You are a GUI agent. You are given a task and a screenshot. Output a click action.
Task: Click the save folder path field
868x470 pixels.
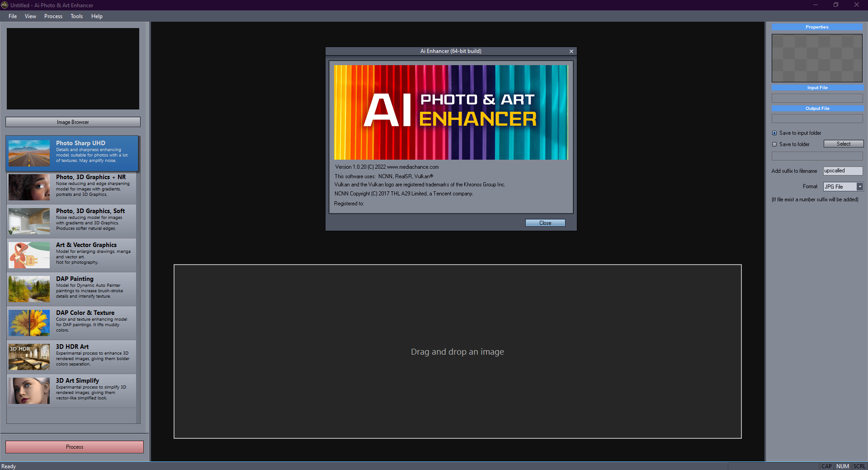click(x=817, y=156)
